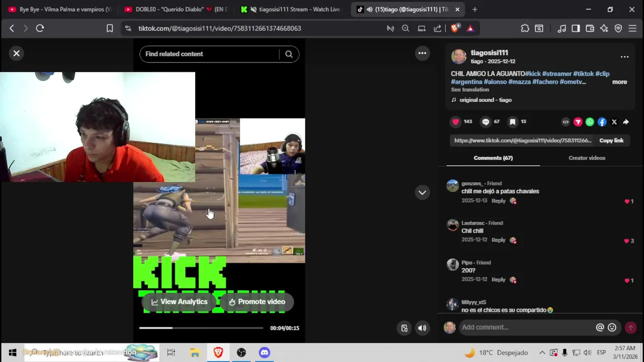644x362 pixels.
Task: Reload the page
Action: pos(40,29)
